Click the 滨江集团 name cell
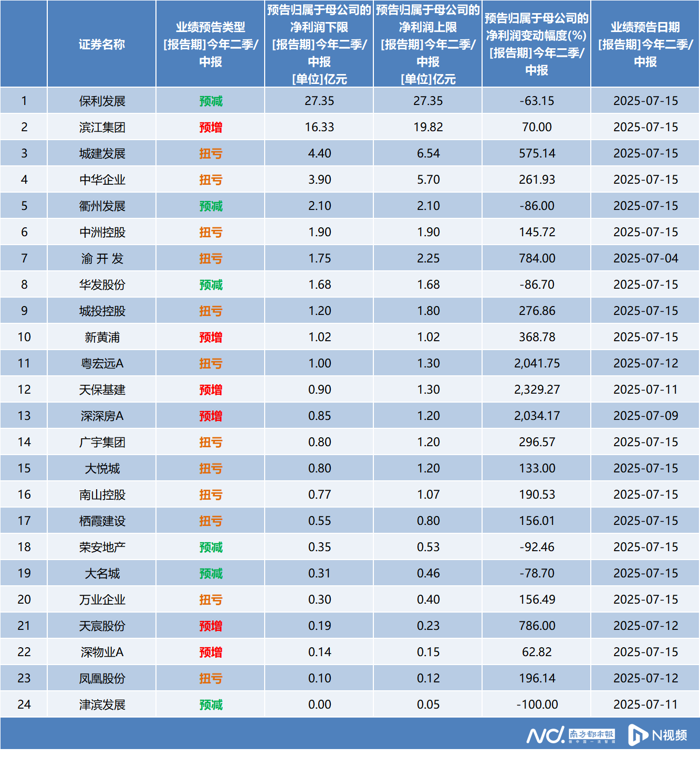700x769 pixels. [102, 128]
